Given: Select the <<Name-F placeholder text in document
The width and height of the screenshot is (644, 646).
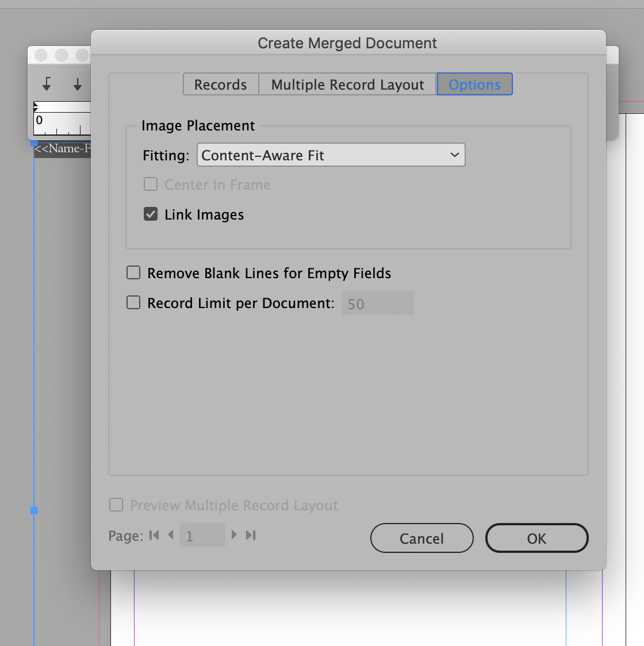Looking at the screenshot, I should click(x=62, y=149).
